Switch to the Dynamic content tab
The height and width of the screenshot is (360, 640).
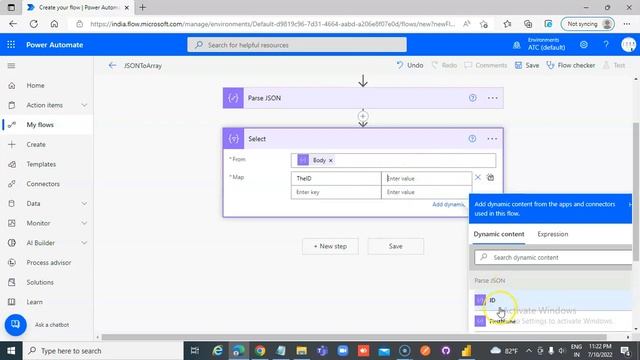pyautogui.click(x=499, y=234)
